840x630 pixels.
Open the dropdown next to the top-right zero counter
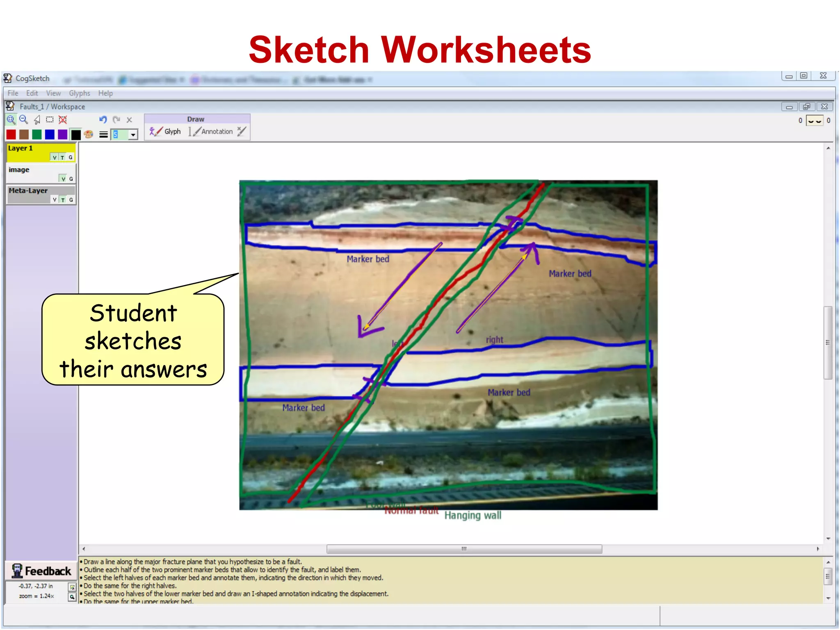pos(814,121)
